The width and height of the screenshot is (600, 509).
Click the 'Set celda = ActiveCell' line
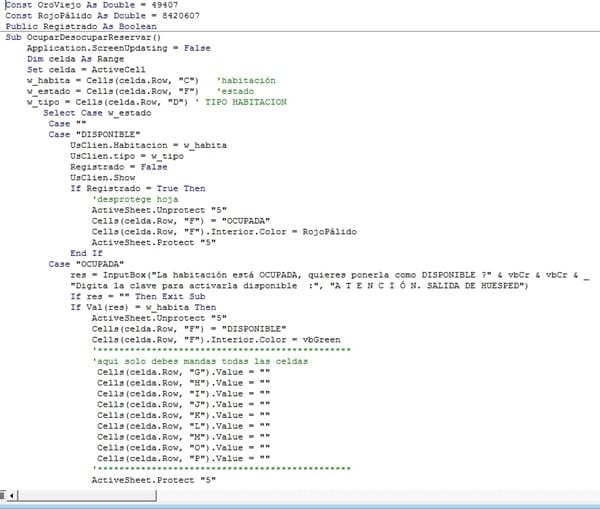click(86, 70)
